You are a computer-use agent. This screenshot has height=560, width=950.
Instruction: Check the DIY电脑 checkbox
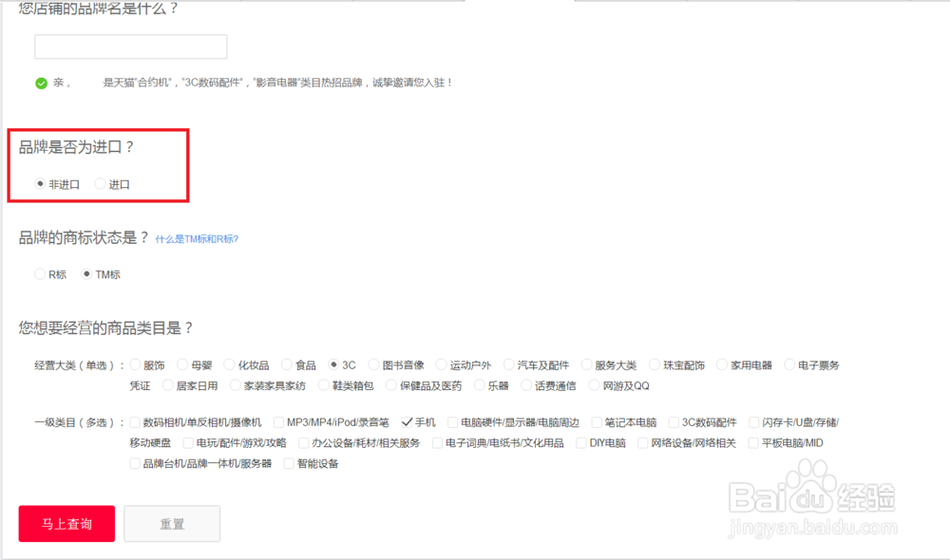click(581, 442)
